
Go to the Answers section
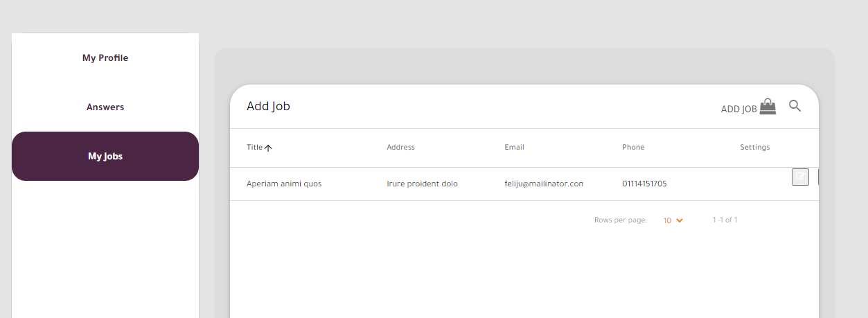[105, 107]
